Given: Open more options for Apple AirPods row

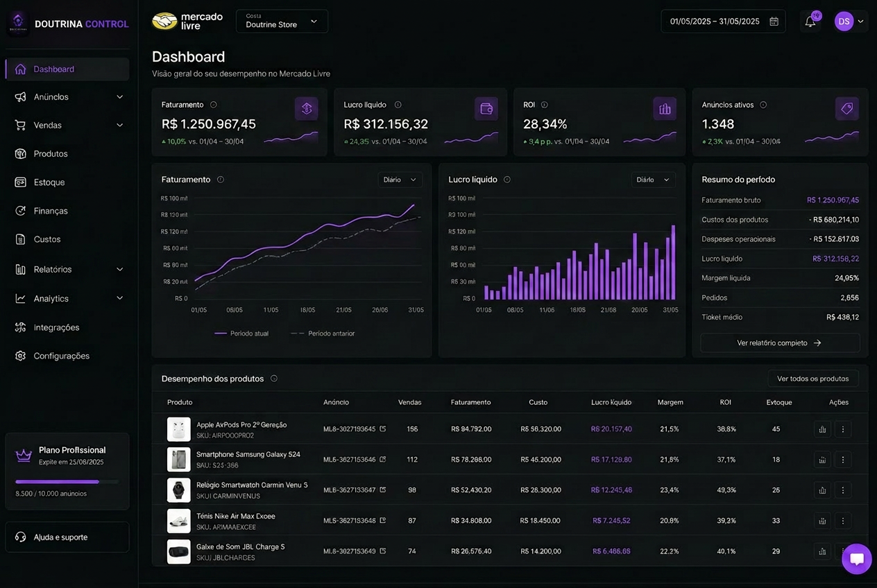Looking at the screenshot, I should pyautogui.click(x=843, y=429).
